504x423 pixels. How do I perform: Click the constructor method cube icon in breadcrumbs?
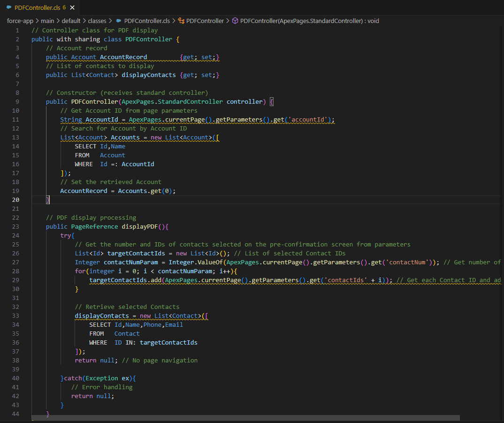[235, 21]
